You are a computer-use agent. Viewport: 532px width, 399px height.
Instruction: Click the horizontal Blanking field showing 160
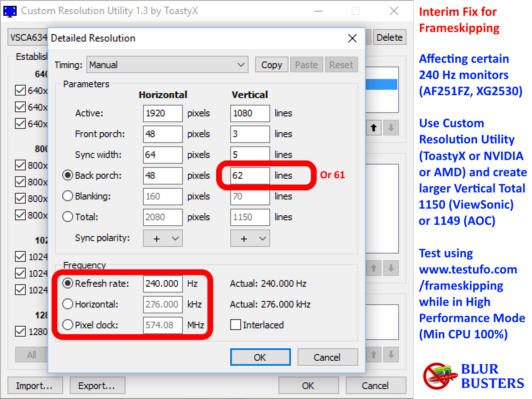pos(163,196)
